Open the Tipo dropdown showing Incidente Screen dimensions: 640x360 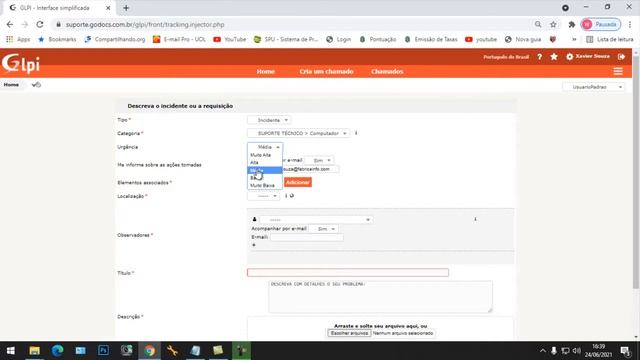click(x=269, y=120)
